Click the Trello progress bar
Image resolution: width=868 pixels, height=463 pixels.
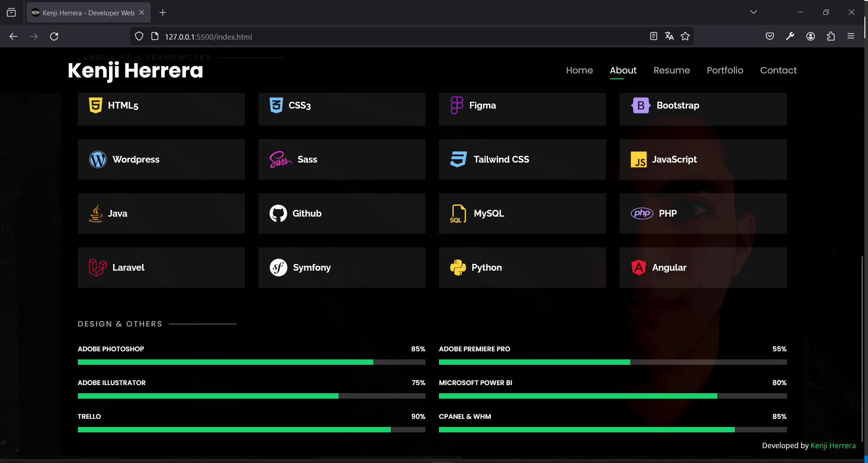tap(252, 430)
